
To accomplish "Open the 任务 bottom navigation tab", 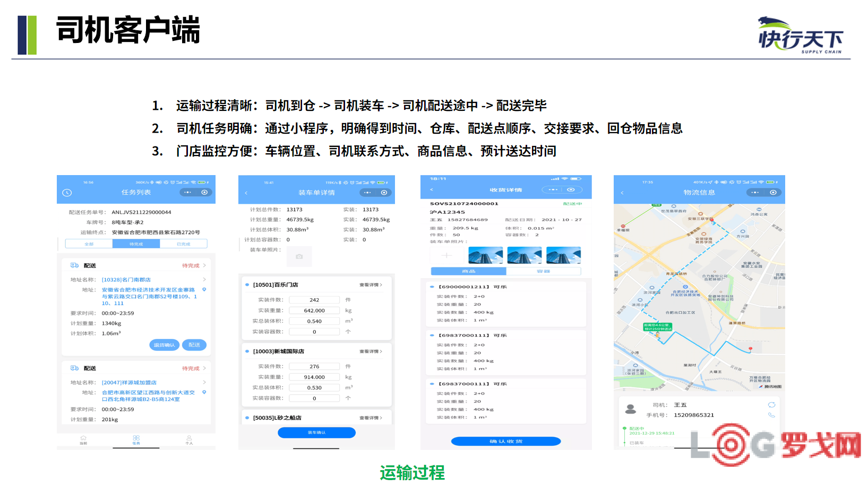I will 136,440.
